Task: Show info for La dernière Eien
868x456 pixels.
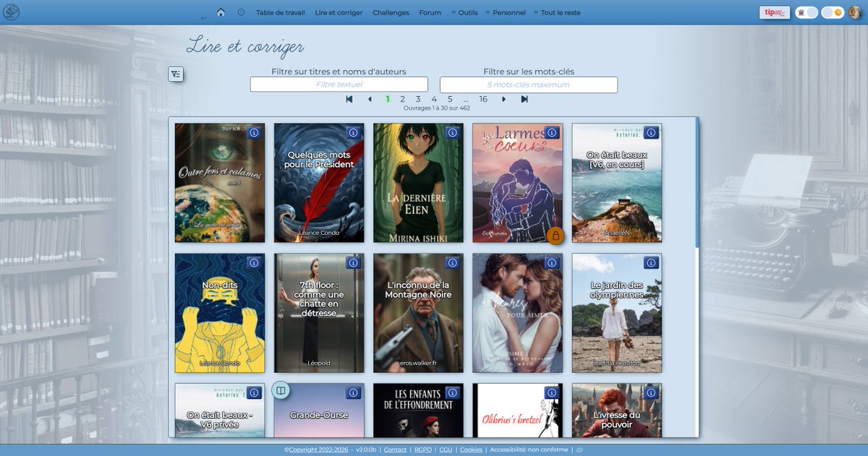Action: [x=452, y=133]
